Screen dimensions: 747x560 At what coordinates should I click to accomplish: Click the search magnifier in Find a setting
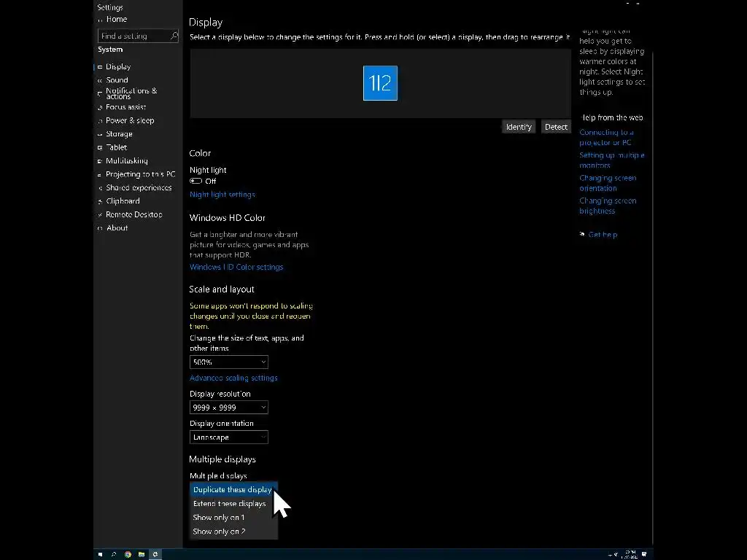(174, 36)
